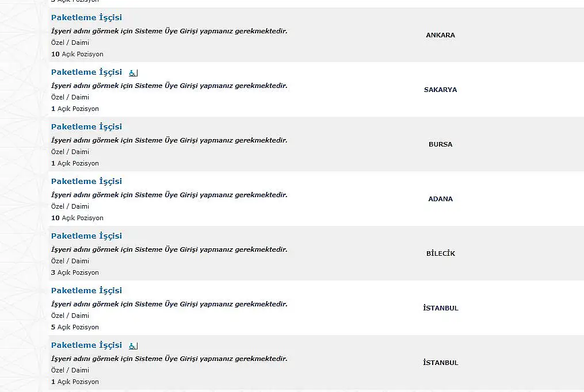
Task: Click the SAKARYA city label
Action: [441, 90]
